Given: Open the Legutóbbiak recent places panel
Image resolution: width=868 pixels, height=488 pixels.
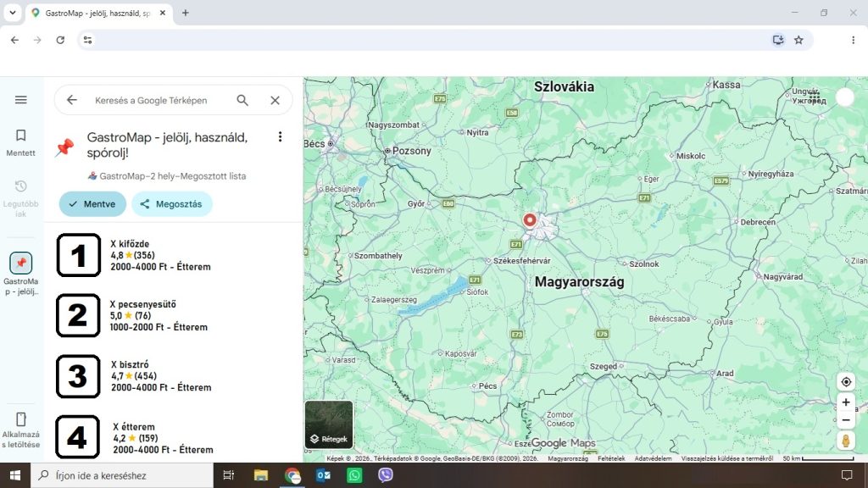Looking at the screenshot, I should click(20, 198).
